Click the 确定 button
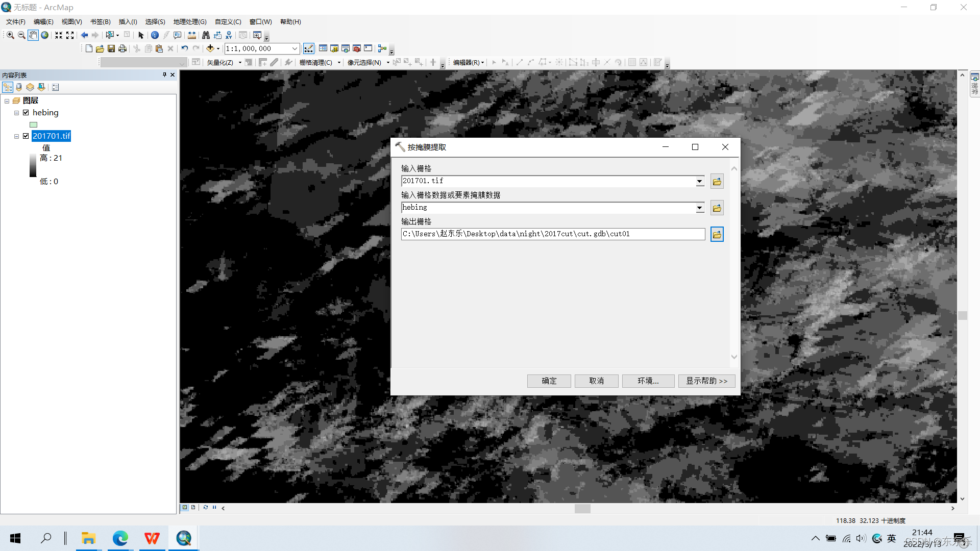This screenshot has height=551, width=980. coord(549,381)
